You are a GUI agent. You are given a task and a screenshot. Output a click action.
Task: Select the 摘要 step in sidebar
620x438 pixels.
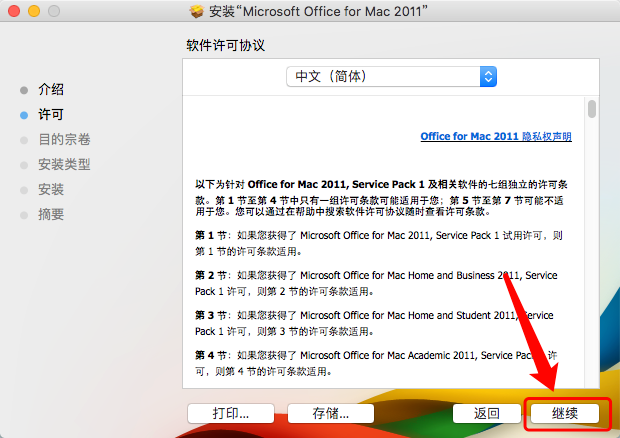(x=51, y=215)
